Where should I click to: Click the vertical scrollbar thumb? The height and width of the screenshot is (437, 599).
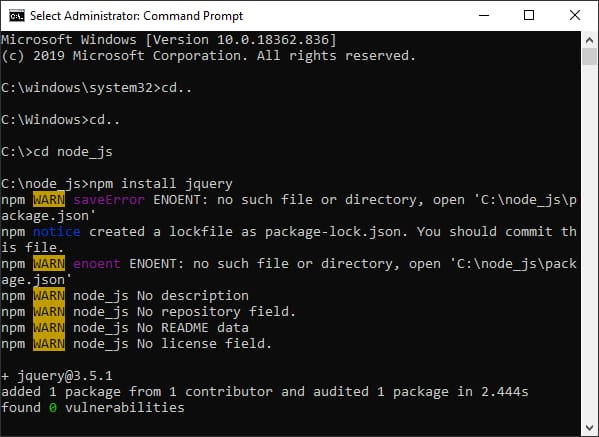(x=589, y=57)
